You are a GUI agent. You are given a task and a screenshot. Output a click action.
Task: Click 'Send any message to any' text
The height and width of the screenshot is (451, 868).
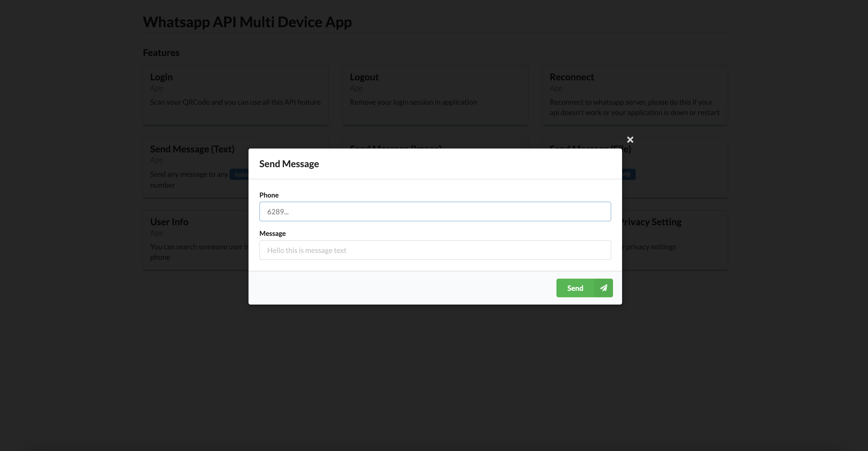coord(189,174)
